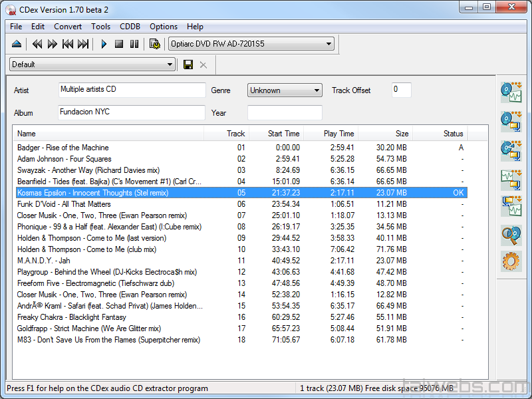The height and width of the screenshot is (399, 532).
Task: Open the CDDB menu
Action: (x=130, y=27)
